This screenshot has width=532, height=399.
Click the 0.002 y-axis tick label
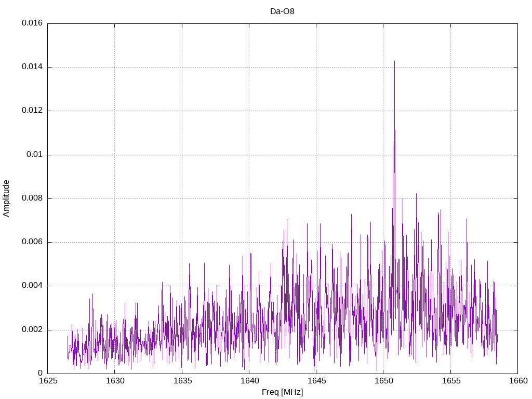[x=32, y=330]
